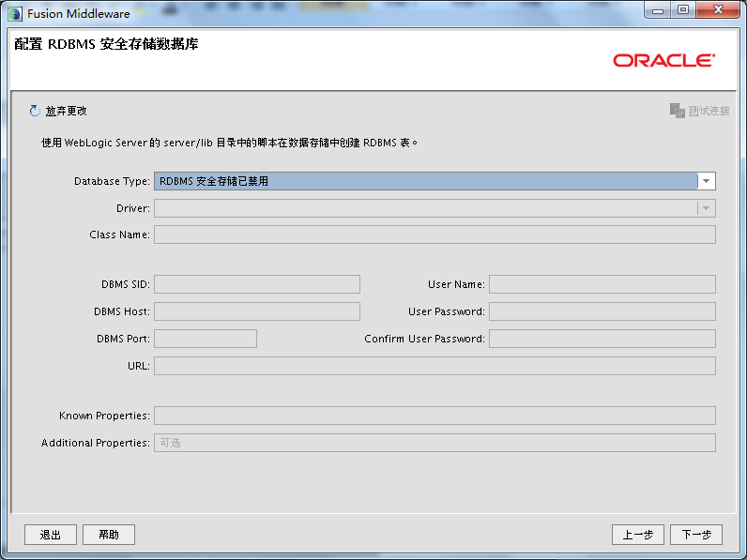This screenshot has width=747, height=560.
Task: Click the heading 配置 RDBMS 安全存储数据库
Action: point(106,44)
